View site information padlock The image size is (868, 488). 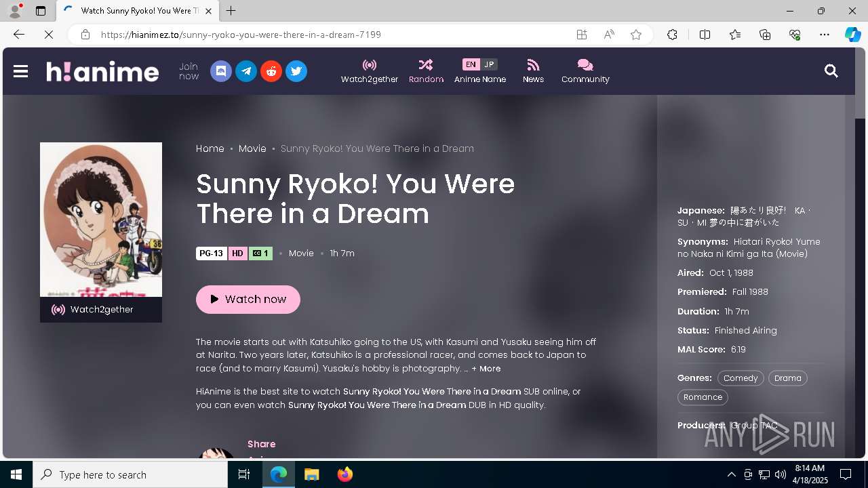pos(85,35)
